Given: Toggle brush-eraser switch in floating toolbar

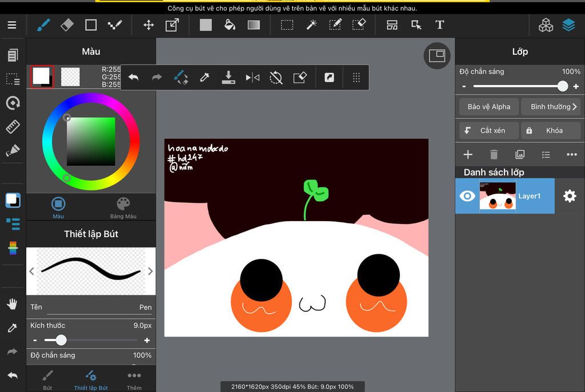Looking at the screenshot, I should coord(181,78).
